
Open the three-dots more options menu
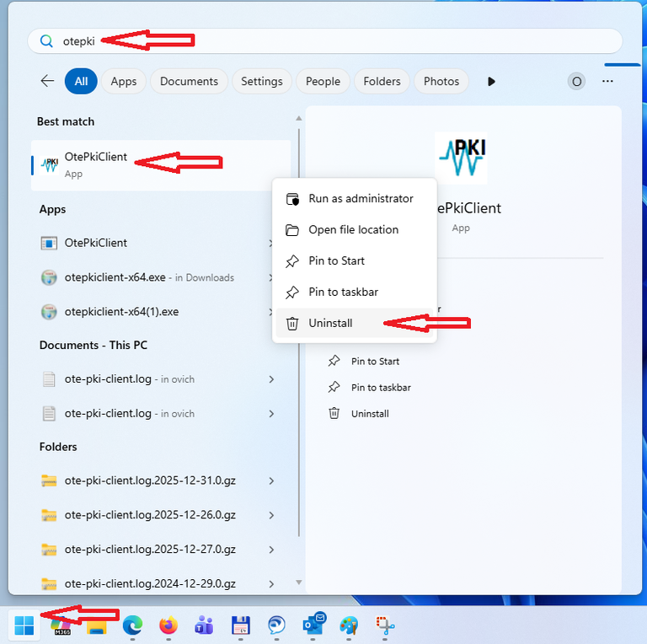607,81
